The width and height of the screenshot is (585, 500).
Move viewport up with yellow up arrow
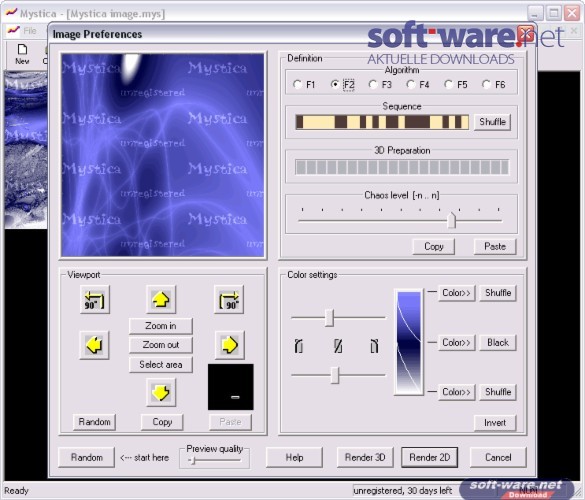tap(161, 300)
